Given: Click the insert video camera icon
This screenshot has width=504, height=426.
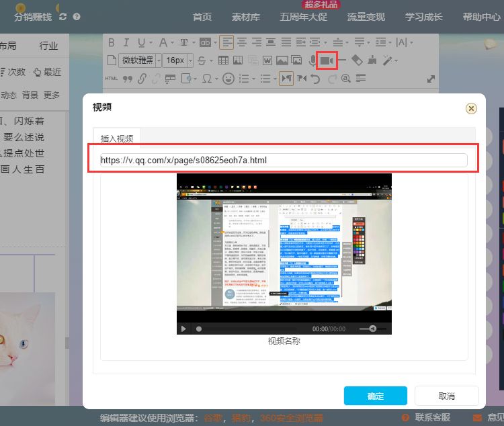Looking at the screenshot, I should (327, 60).
